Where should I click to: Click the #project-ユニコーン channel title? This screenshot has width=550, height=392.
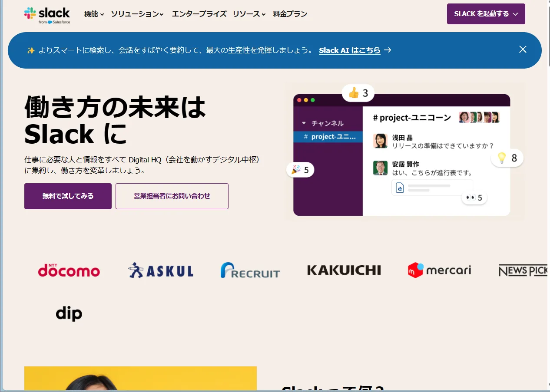click(x=412, y=118)
